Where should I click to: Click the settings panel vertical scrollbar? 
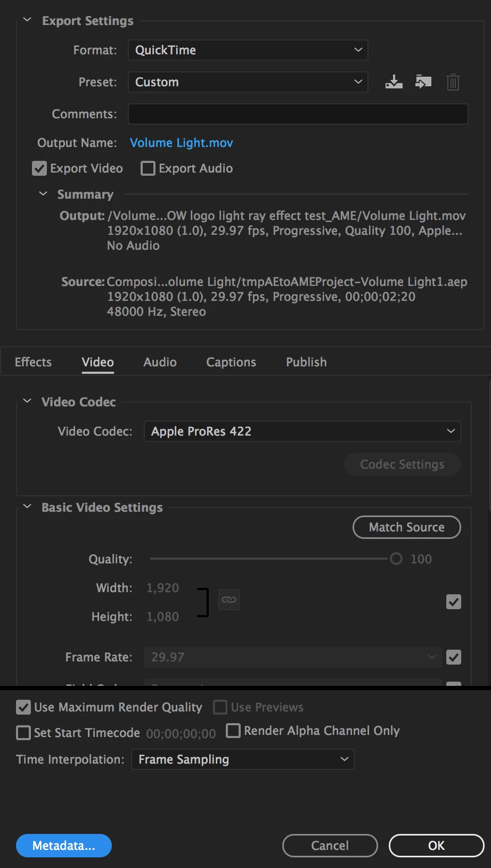[489, 445]
